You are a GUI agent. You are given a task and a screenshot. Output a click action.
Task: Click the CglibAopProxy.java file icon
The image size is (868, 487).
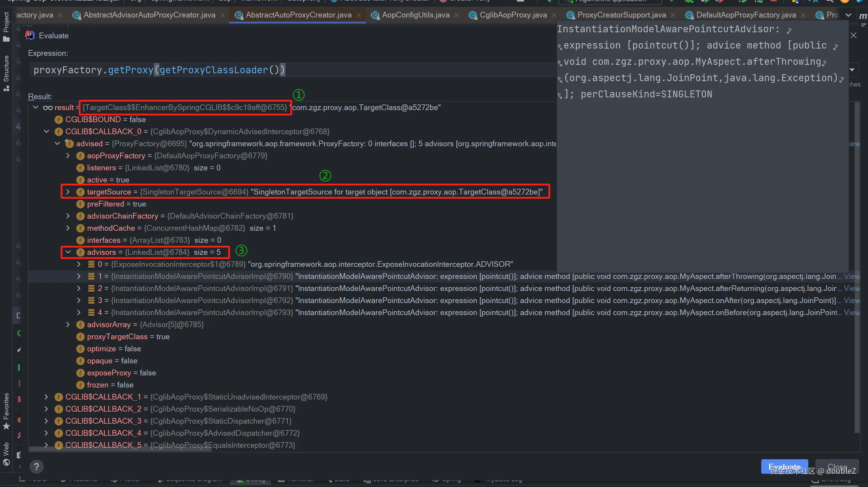[473, 15]
